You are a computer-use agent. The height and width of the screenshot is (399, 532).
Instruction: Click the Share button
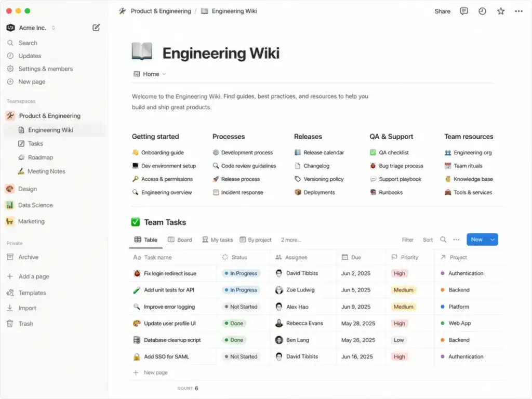click(443, 11)
